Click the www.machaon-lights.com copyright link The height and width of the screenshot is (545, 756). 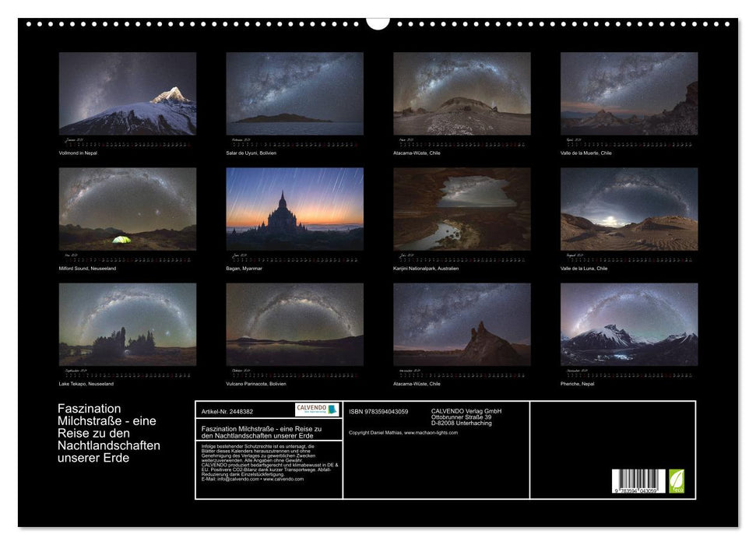tap(431, 433)
